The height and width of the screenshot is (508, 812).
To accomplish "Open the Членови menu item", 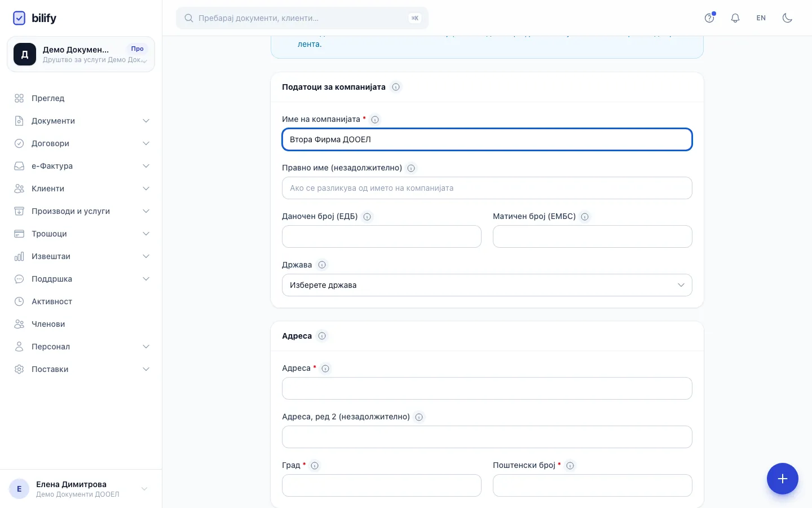I will pyautogui.click(x=81, y=324).
